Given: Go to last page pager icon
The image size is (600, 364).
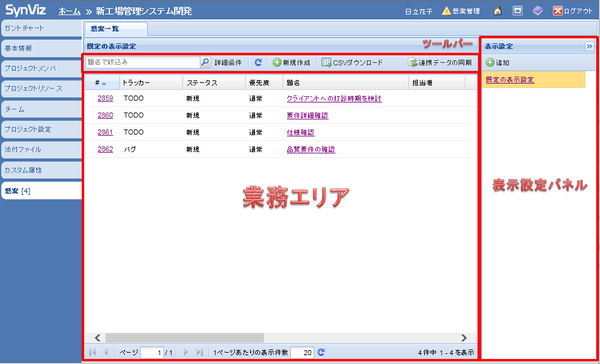Looking at the screenshot, I should 199,352.
